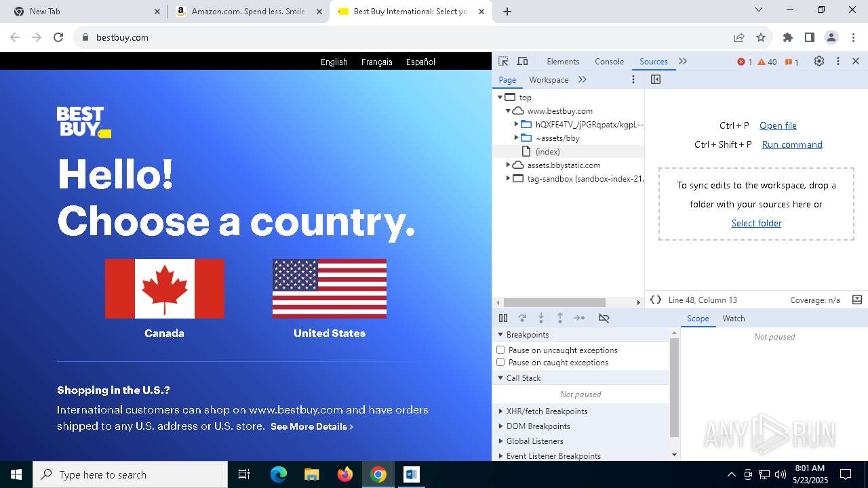Enable Pause on caught exceptions
The width and height of the screenshot is (868, 488).
(x=500, y=362)
